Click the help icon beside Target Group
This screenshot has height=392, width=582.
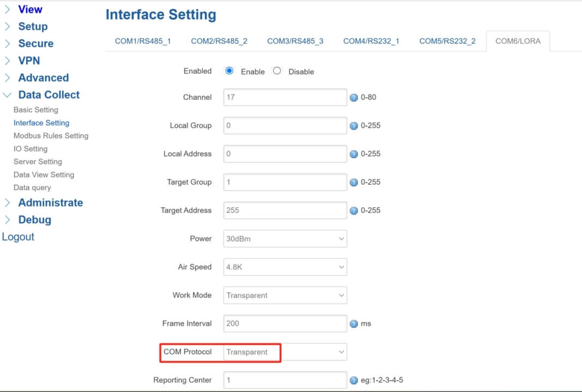(x=354, y=182)
